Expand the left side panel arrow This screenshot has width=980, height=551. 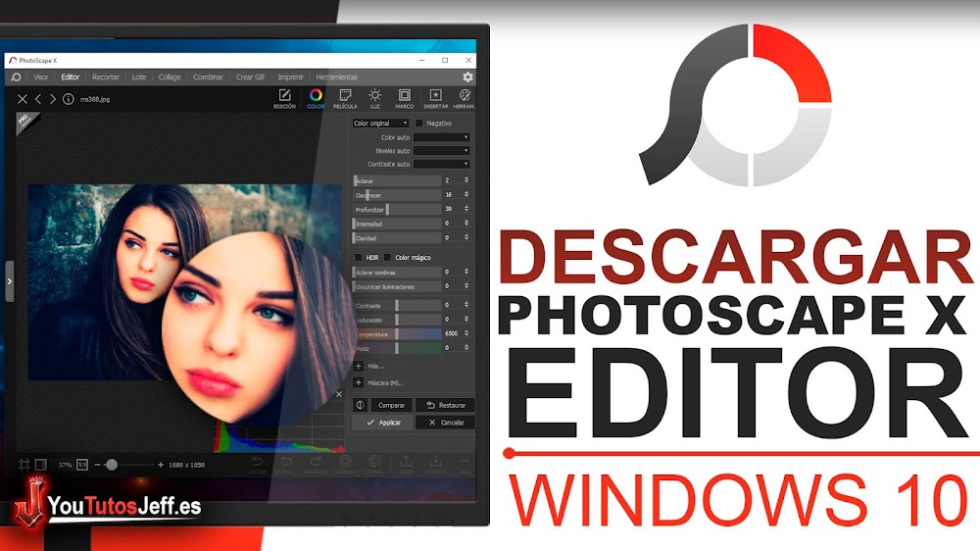(10, 281)
